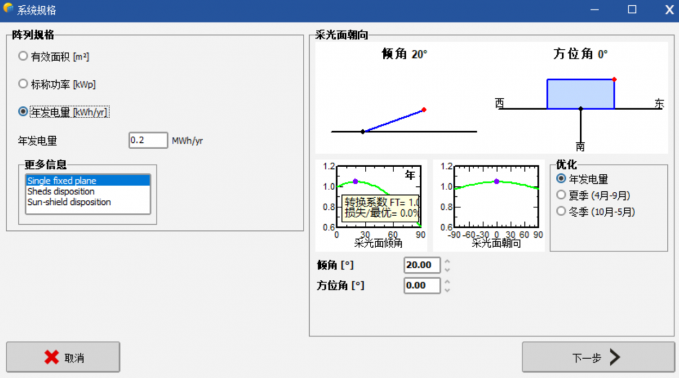
Task: Click the 取消 cancel button
Action: click(x=63, y=357)
